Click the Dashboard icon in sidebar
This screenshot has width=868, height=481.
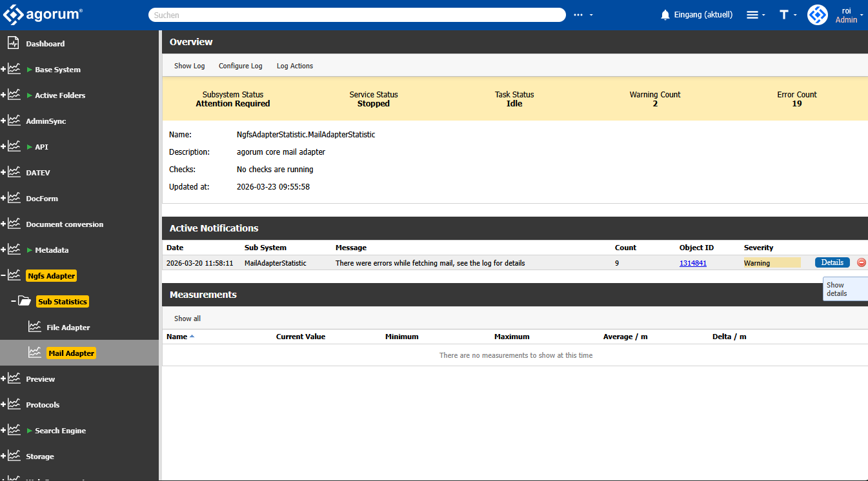pyautogui.click(x=14, y=43)
